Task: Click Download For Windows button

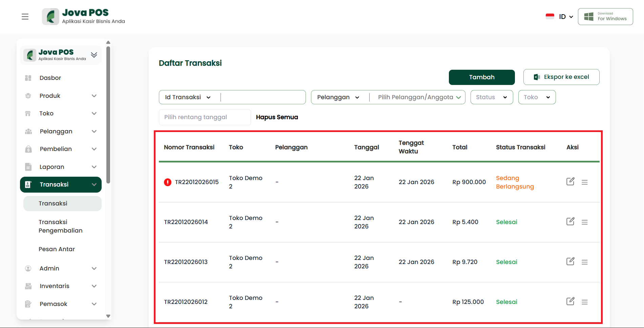Action: [x=605, y=17]
